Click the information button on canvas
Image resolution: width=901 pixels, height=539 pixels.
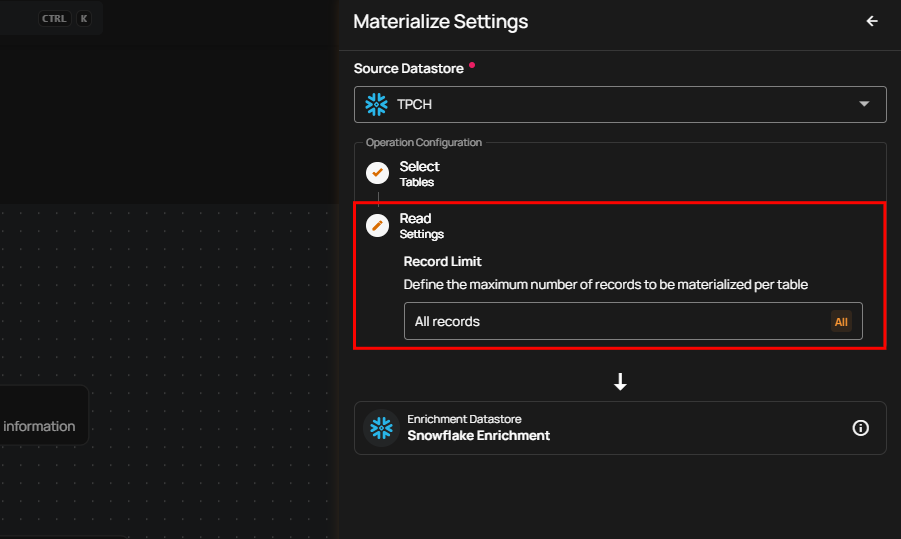(40, 426)
